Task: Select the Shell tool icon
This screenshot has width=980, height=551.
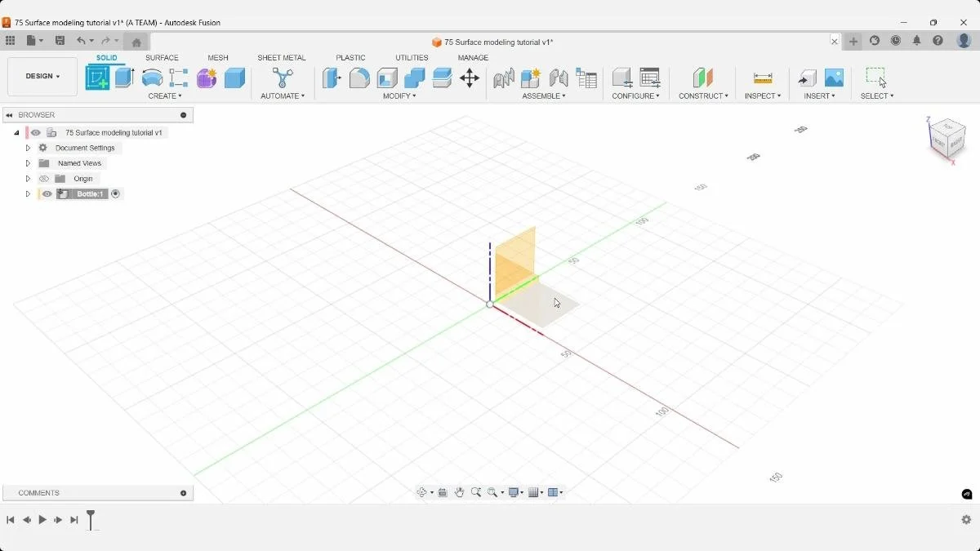Action: point(387,78)
